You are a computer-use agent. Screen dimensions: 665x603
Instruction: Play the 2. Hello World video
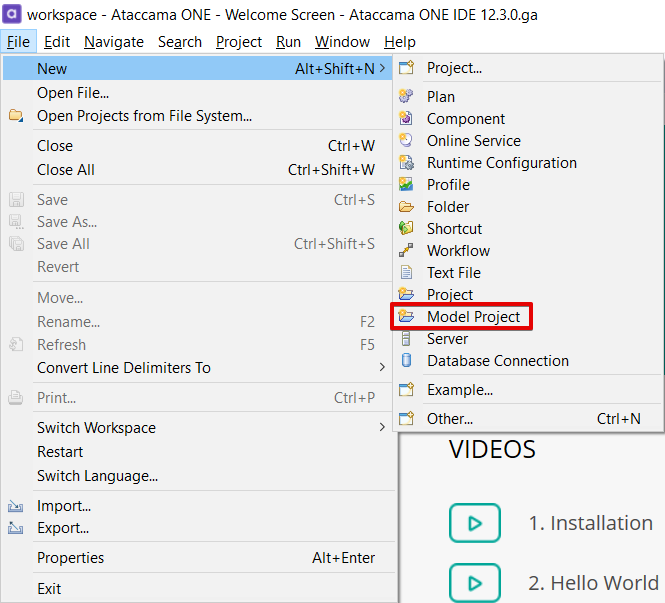point(475,583)
